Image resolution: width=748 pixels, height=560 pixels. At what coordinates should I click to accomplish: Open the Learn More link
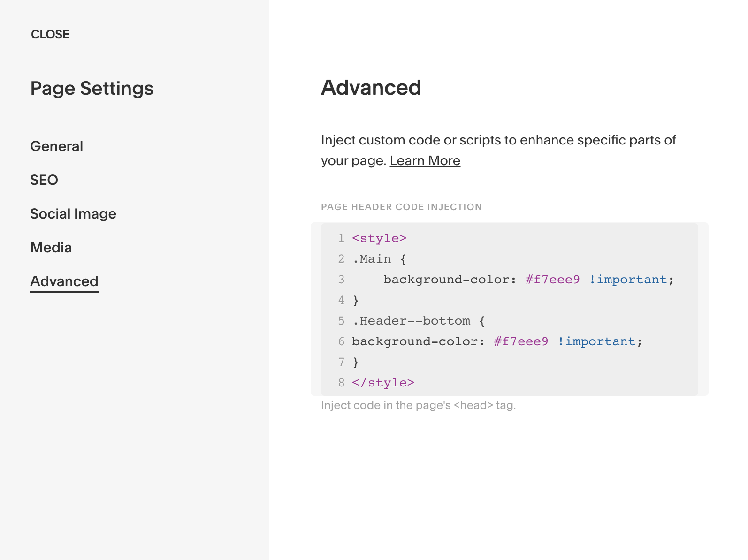coord(425,161)
